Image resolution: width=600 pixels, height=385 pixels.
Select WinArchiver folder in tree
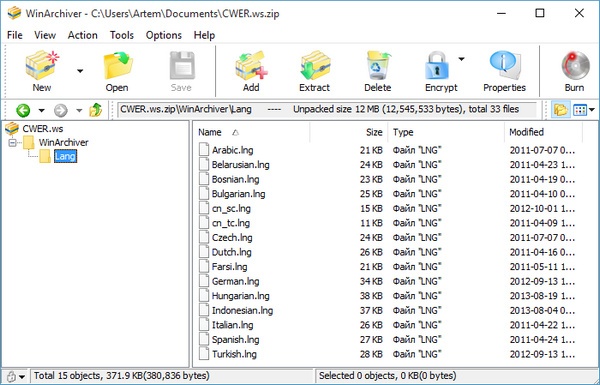64,143
